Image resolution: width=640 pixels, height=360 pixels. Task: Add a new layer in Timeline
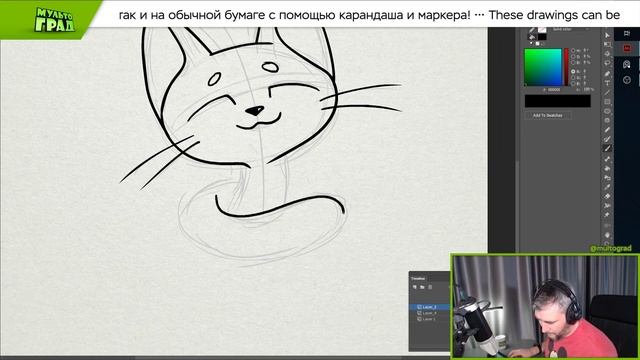[415, 287]
